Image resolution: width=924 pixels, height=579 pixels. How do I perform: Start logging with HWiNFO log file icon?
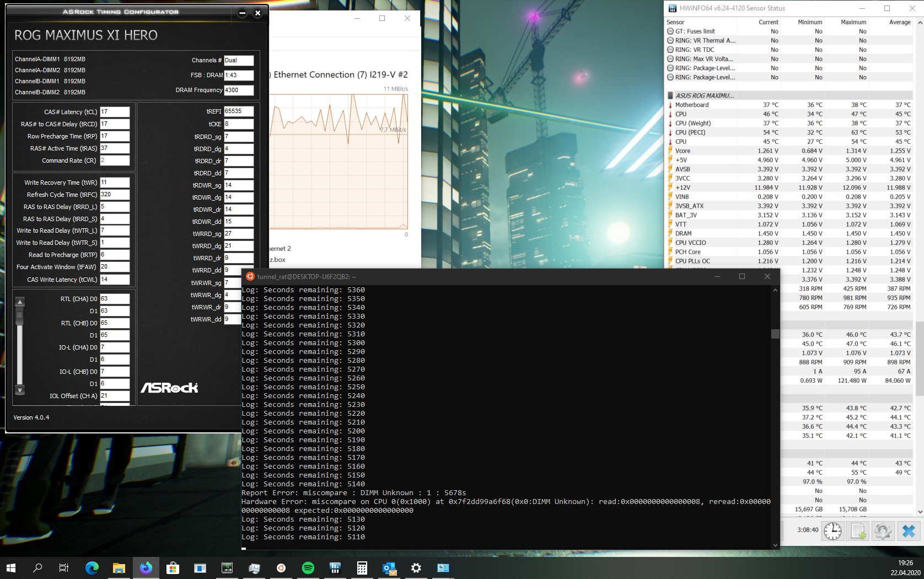(858, 531)
